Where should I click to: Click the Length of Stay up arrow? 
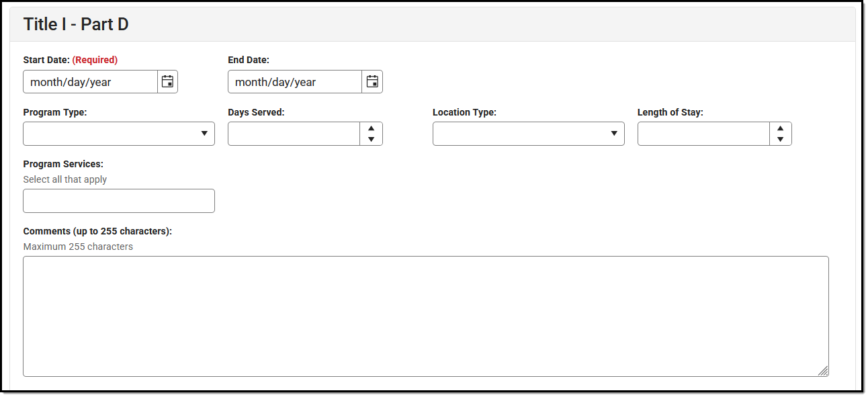point(781,128)
